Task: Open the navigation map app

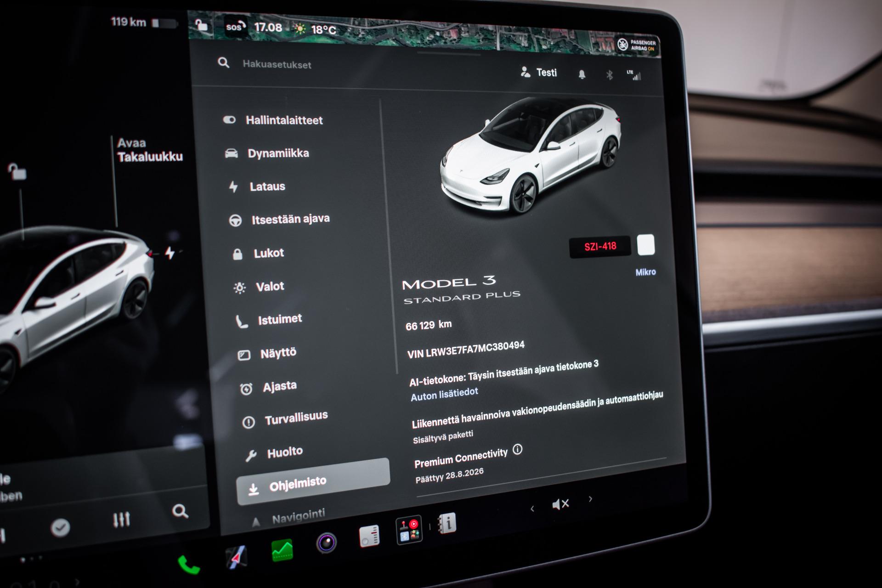Action: point(237,557)
